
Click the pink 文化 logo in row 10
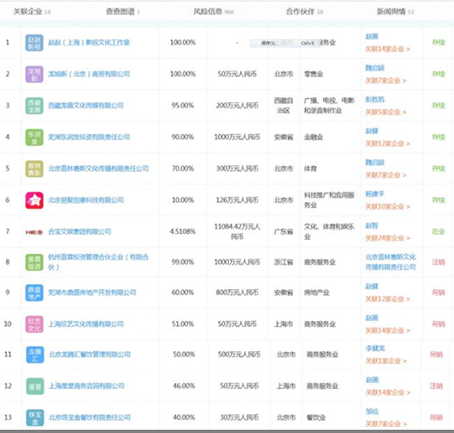tap(34, 324)
